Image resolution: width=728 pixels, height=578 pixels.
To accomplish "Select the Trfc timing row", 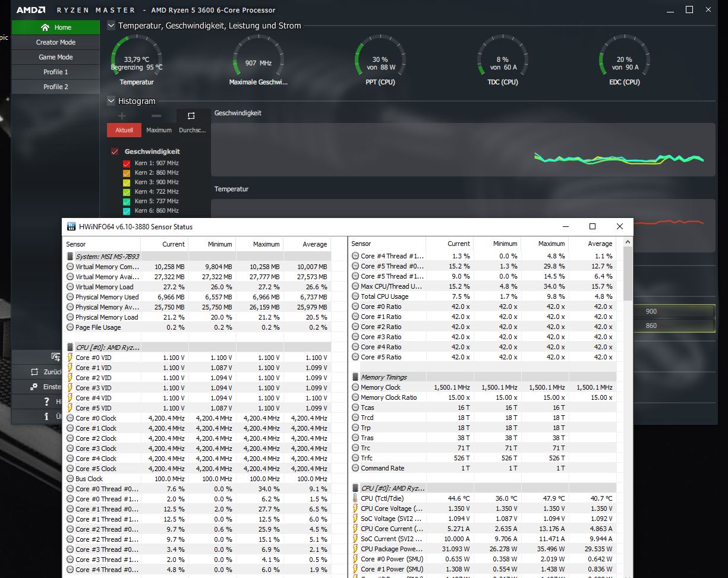I will [x=483, y=458].
